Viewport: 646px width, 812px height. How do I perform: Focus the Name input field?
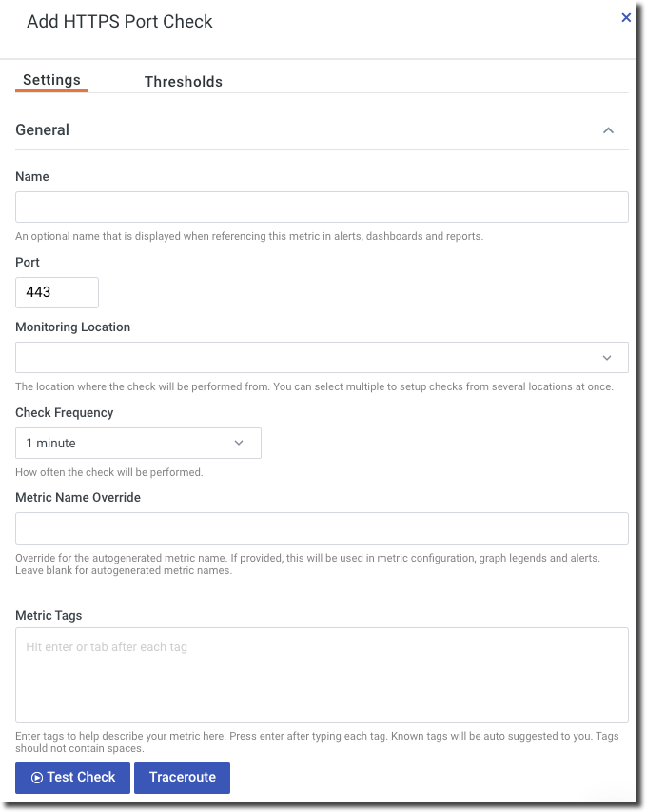[x=322, y=208]
